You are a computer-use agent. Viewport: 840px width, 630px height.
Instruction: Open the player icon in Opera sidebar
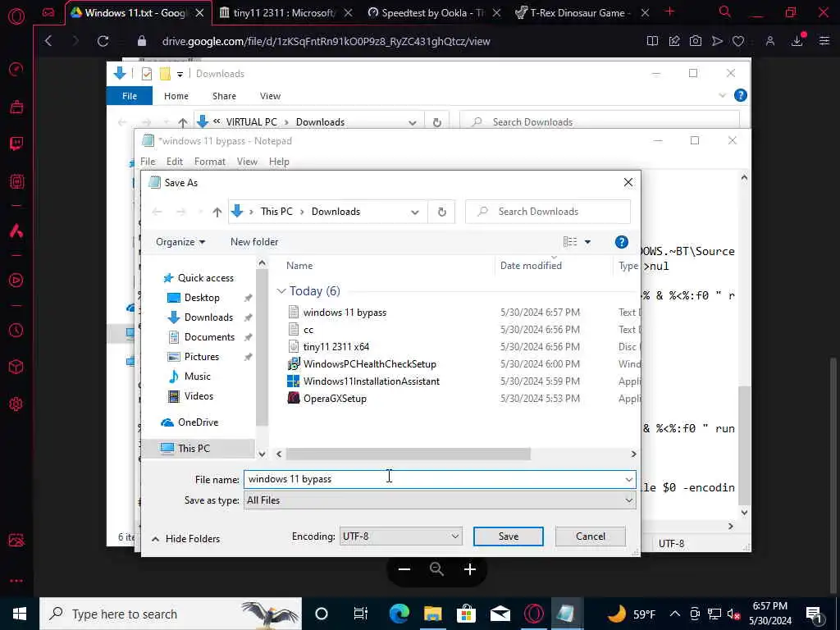tap(16, 281)
